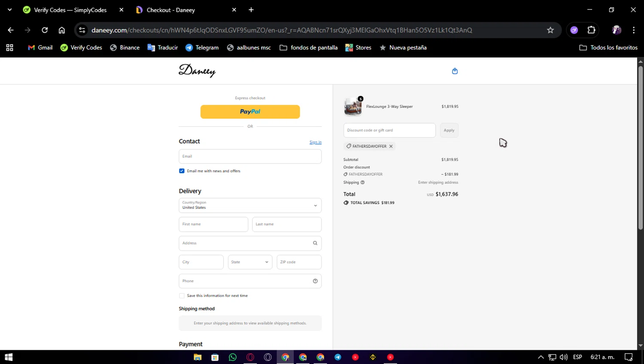Open File Explorer from the taskbar
644x364 pixels.
coord(197,357)
